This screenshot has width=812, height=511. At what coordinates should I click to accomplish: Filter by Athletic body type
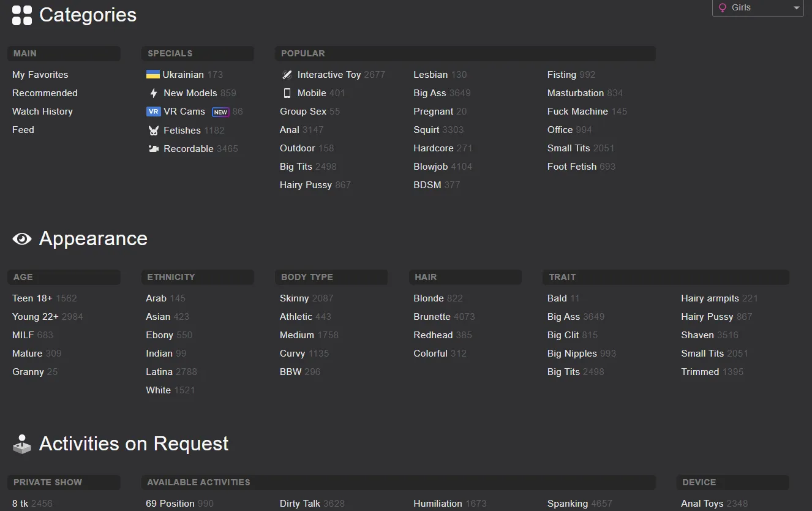pyautogui.click(x=296, y=317)
